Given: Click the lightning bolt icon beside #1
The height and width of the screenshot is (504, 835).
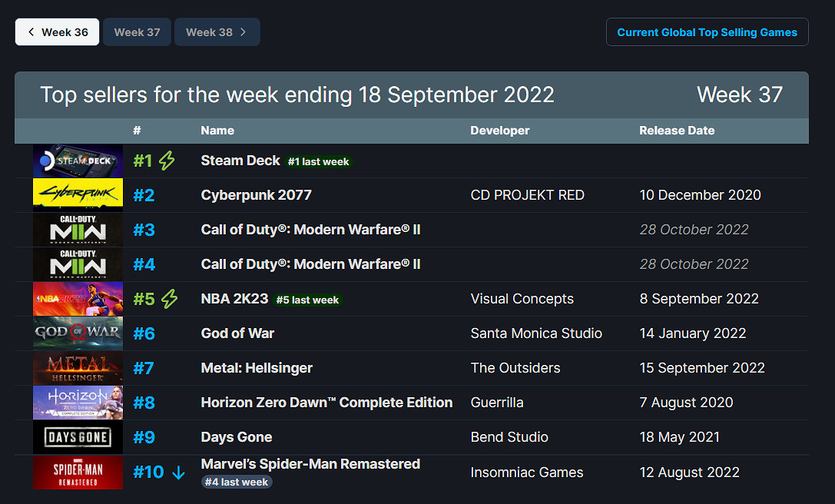Looking at the screenshot, I should click(x=167, y=161).
